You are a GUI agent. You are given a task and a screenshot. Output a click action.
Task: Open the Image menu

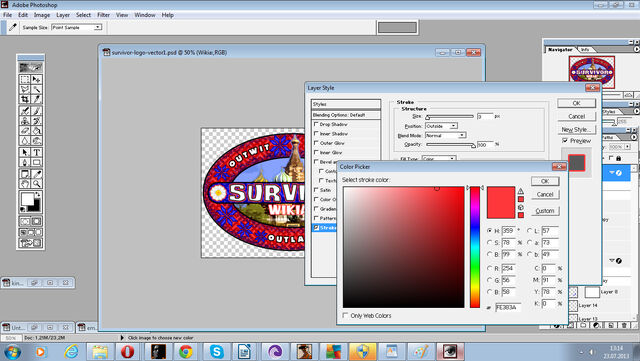click(x=42, y=15)
